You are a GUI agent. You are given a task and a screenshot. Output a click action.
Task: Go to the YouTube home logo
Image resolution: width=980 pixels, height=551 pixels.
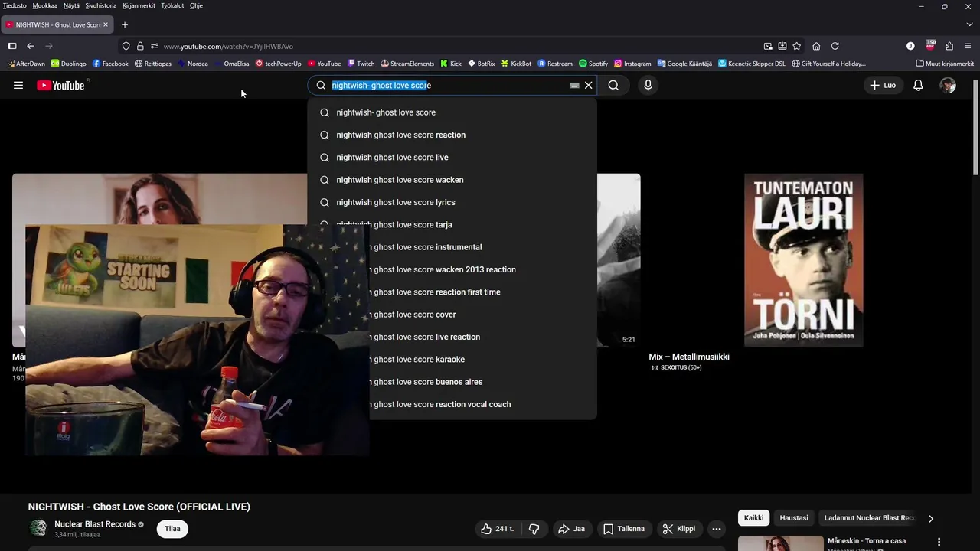tap(61, 86)
